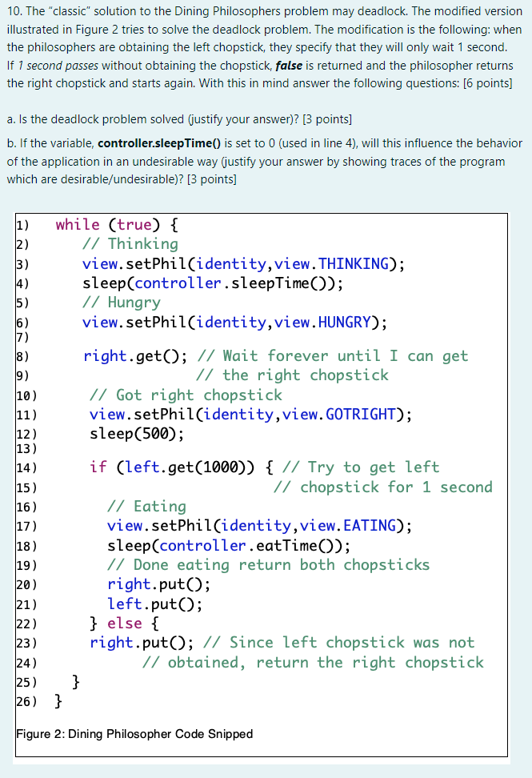Click 'if (left.get(1000)) {' on line 14
Image resolution: width=532 pixels, height=778 pixels.
click(x=182, y=467)
